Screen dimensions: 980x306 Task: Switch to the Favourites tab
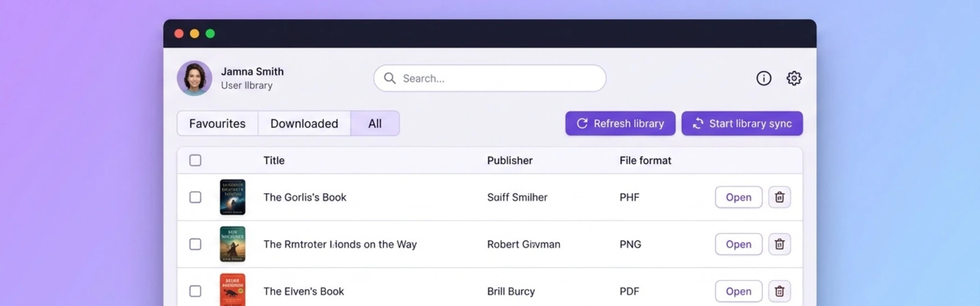coord(217,124)
